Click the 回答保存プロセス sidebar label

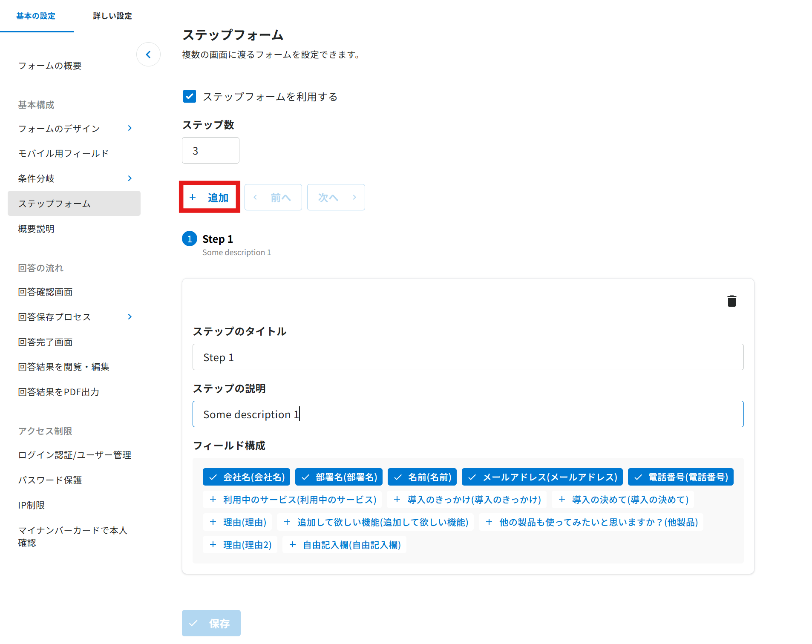[55, 317]
